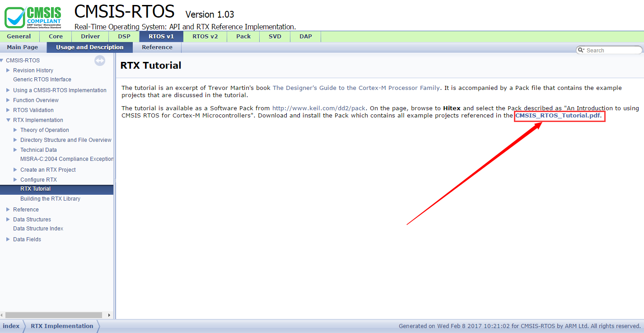Expand the Revision History node arrow
Image resolution: width=644 pixels, height=333 pixels.
(8, 70)
